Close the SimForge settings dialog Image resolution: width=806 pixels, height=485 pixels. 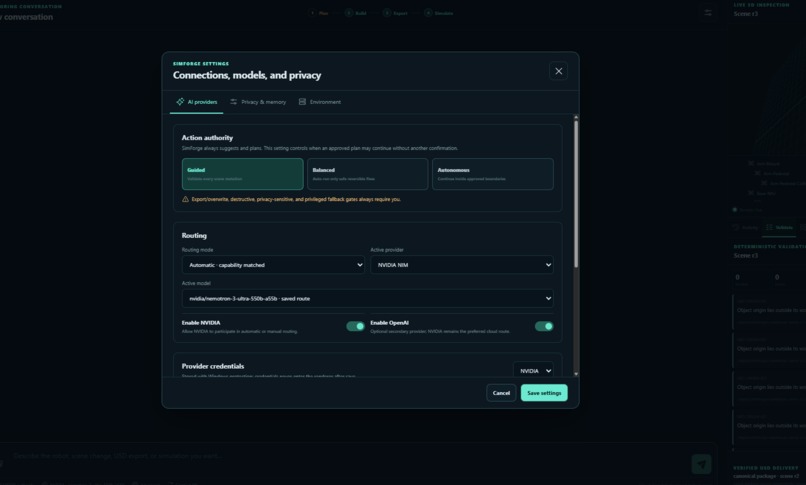[558, 71]
